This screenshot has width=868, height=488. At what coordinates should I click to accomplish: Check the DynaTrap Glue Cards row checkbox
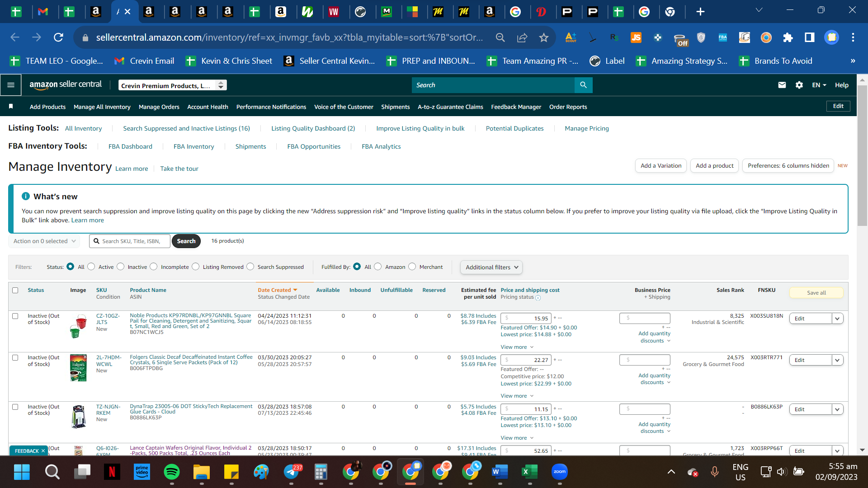click(x=15, y=407)
